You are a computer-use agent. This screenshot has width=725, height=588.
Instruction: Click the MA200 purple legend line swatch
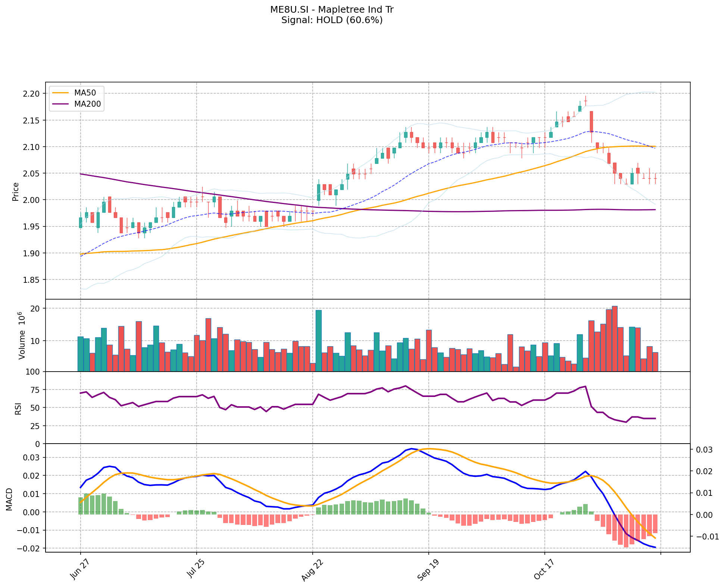click(x=60, y=104)
